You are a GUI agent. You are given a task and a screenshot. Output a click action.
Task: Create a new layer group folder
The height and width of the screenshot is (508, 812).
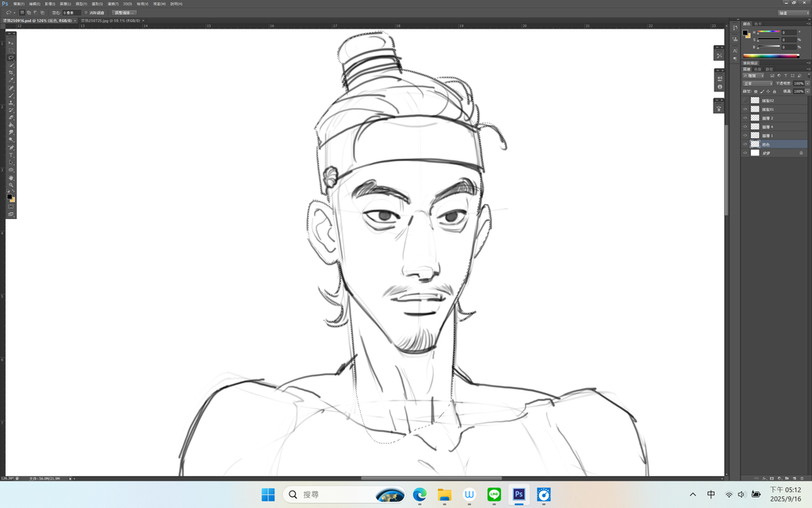[787, 479]
